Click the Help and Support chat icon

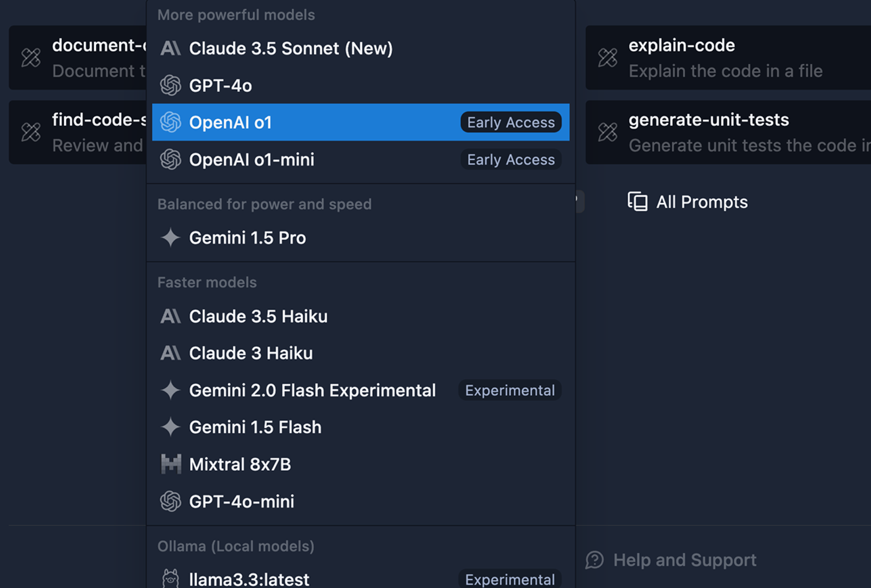(594, 560)
